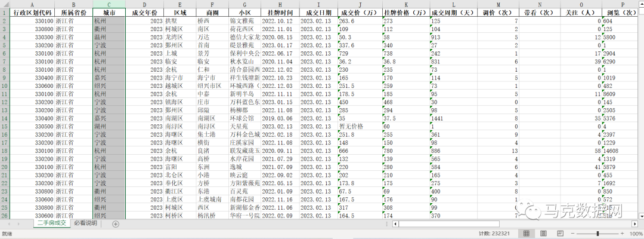This screenshot has height=239, width=644.
Task: Add a new sheet with plus button
Action: pyautogui.click(x=116, y=224)
